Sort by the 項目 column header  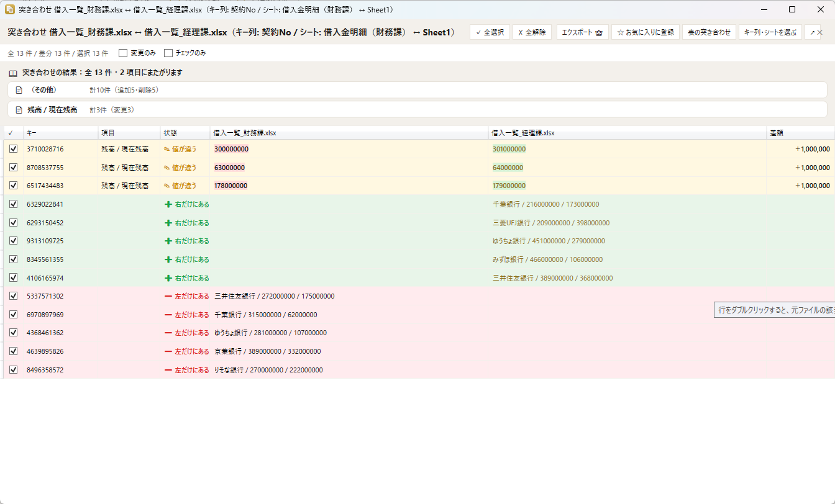pyautogui.click(x=129, y=133)
